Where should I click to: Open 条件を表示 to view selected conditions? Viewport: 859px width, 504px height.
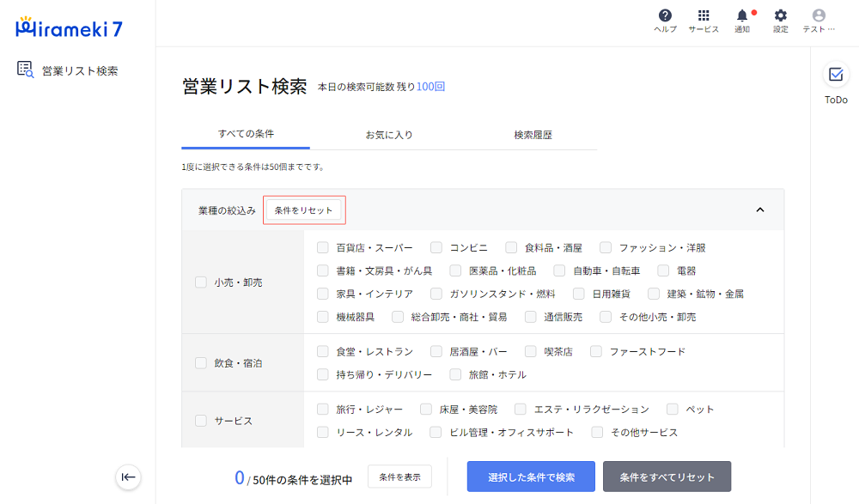click(x=399, y=477)
